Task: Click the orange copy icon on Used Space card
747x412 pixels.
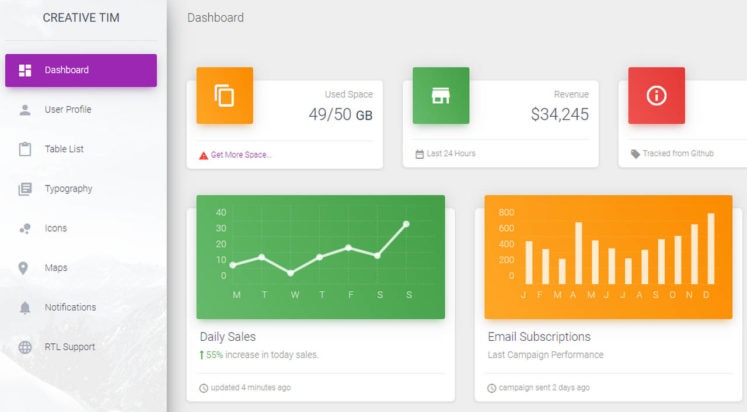Action: pos(224,96)
